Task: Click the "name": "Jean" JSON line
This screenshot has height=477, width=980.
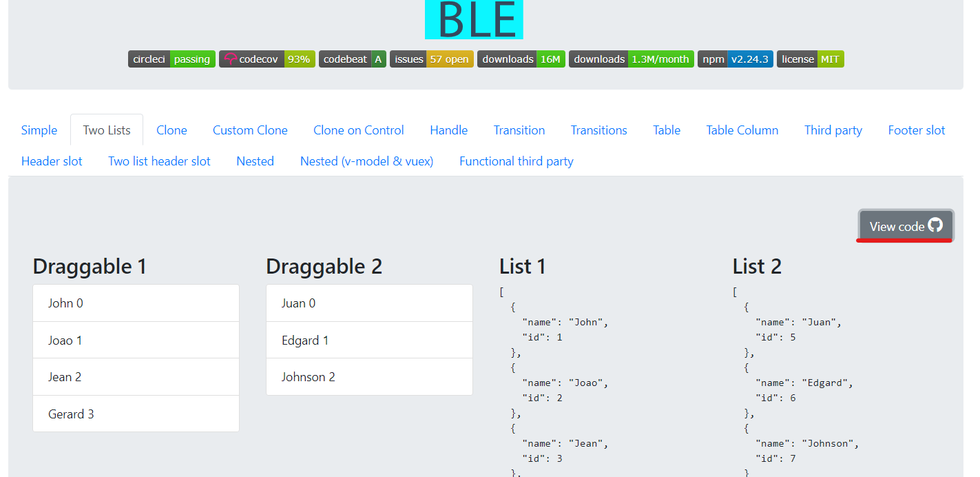Action: click(x=565, y=443)
